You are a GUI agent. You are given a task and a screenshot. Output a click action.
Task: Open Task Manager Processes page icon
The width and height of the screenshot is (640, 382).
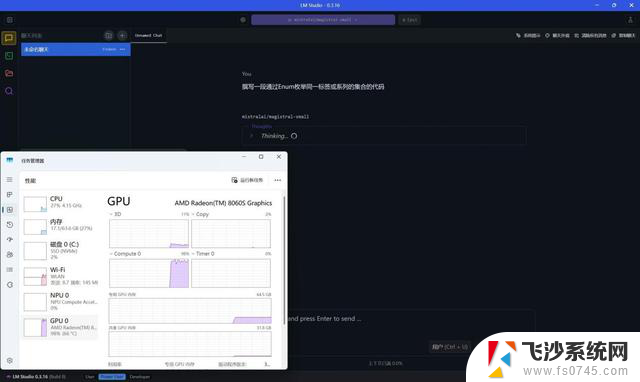[x=9, y=195]
